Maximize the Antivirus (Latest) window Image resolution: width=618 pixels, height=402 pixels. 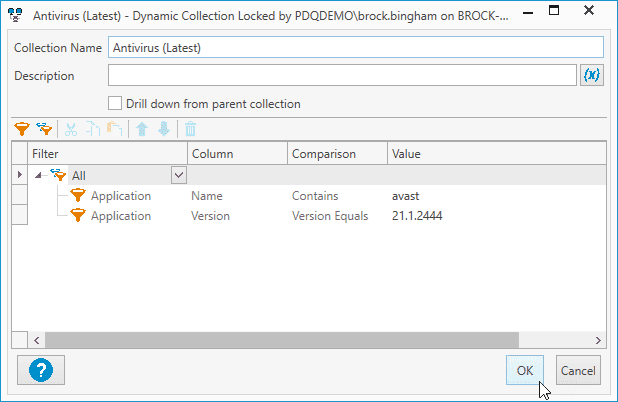[554, 11]
